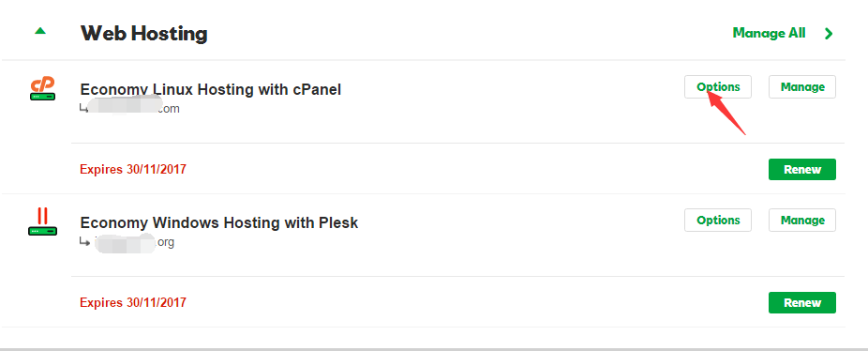Click the orange cPanel server icon
This screenshot has height=351, width=868.
(x=42, y=89)
